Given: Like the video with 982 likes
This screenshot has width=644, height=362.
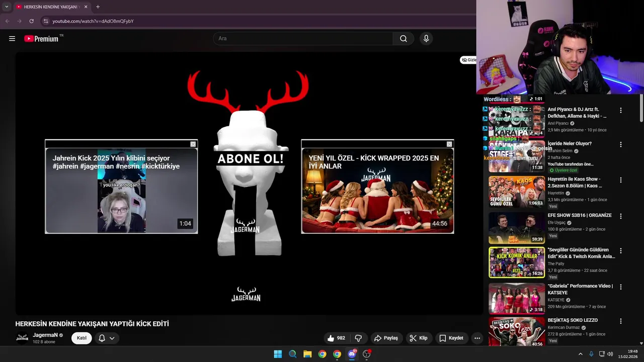Looking at the screenshot, I should [337, 338].
